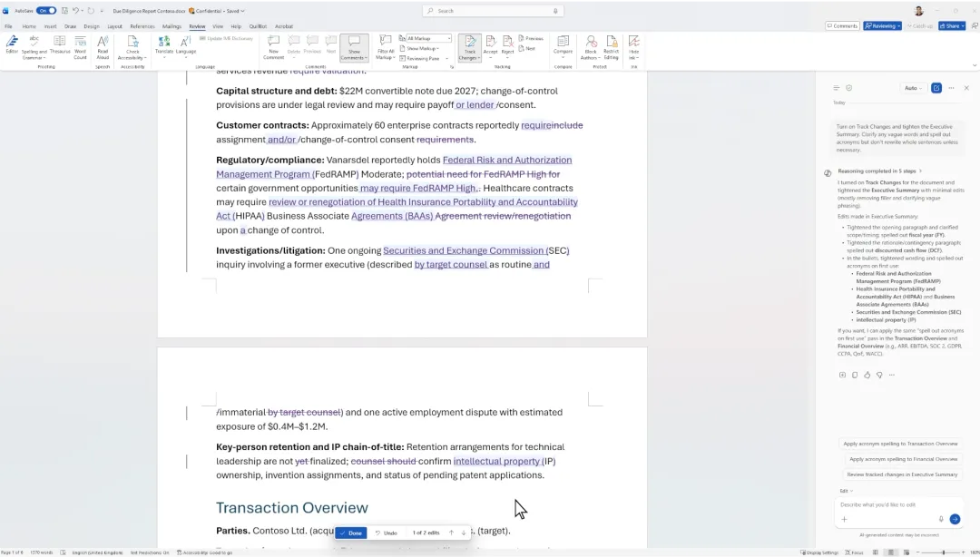
Task: Copy the assistant response
Action: click(x=855, y=375)
